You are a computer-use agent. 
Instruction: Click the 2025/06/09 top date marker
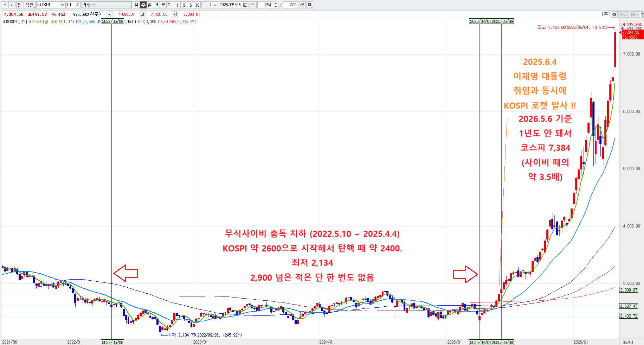tap(502, 21)
